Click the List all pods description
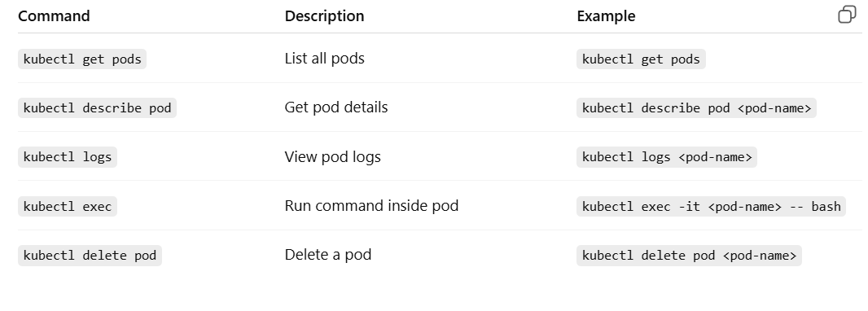The image size is (868, 311). pos(324,59)
